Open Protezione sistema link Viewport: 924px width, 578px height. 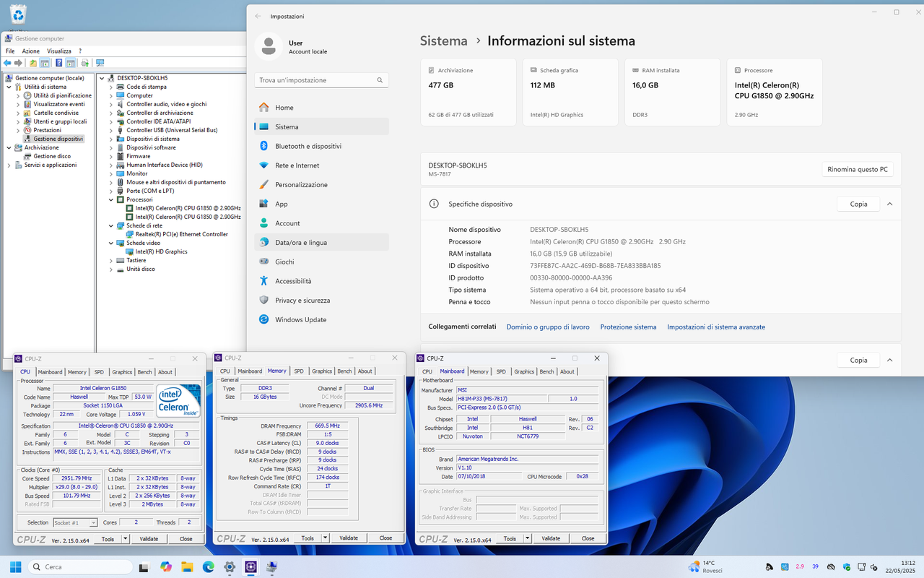pyautogui.click(x=628, y=327)
